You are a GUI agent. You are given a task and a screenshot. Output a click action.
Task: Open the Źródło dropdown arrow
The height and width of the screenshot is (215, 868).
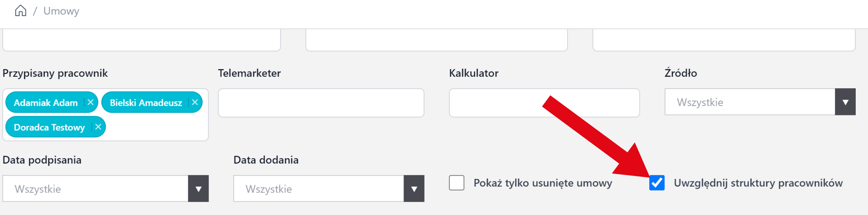pos(845,102)
